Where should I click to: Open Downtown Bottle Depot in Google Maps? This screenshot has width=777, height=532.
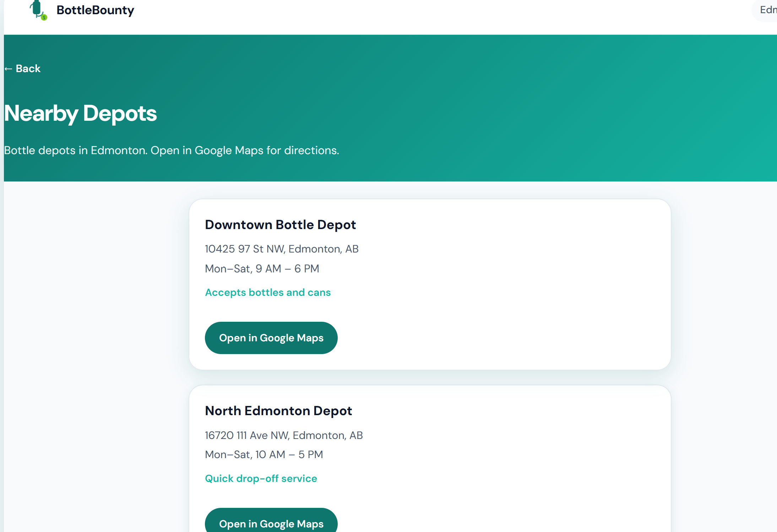click(x=271, y=338)
